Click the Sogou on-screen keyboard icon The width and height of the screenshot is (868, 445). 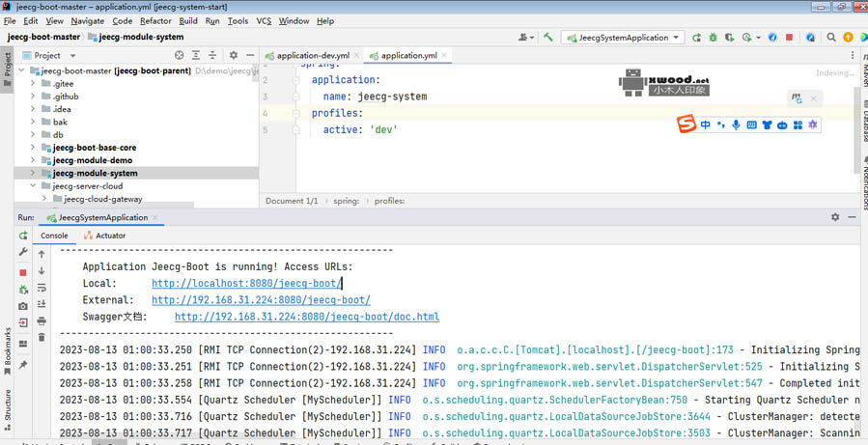pyautogui.click(x=751, y=125)
